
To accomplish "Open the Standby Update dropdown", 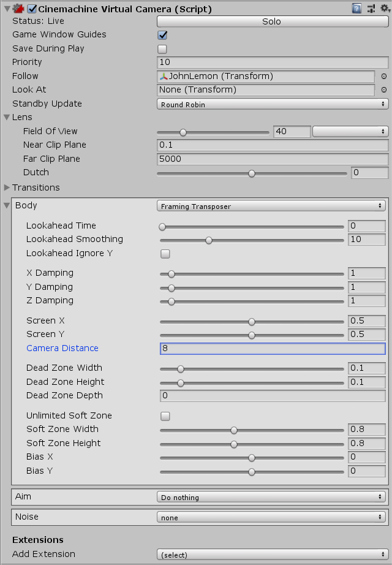I will pyautogui.click(x=273, y=104).
